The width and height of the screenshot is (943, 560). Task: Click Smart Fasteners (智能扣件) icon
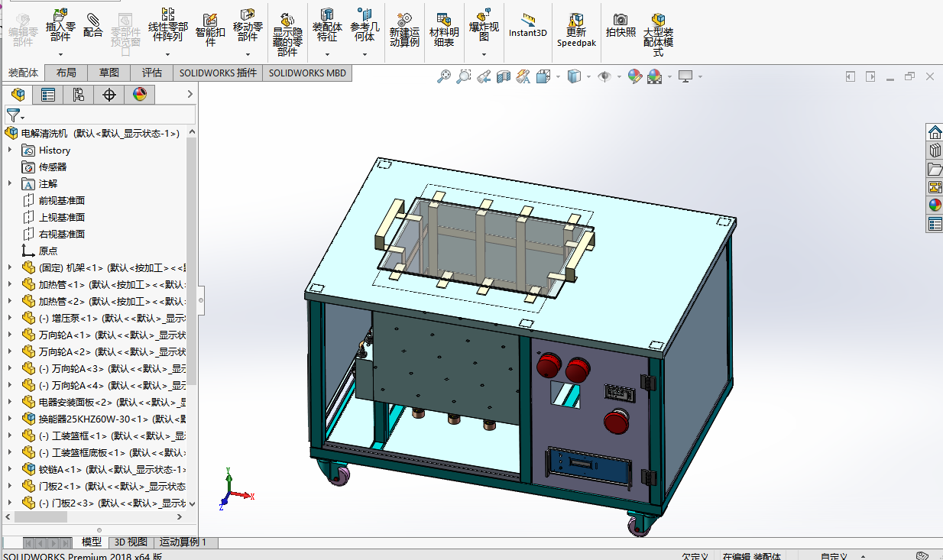tap(210, 18)
